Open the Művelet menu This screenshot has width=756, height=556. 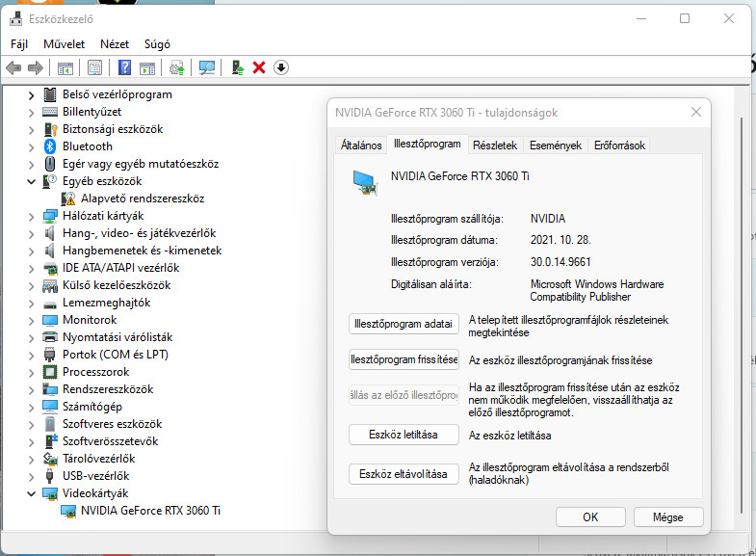point(64,44)
